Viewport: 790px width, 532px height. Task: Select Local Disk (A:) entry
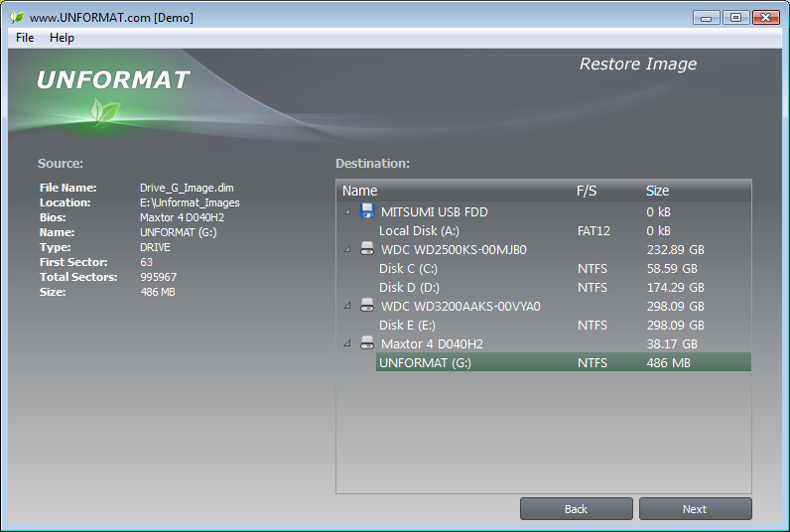click(564, 230)
